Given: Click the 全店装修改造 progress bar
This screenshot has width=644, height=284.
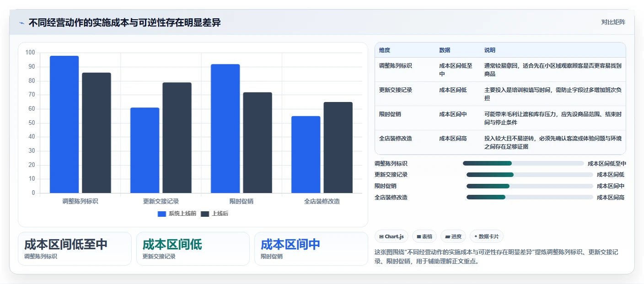Looking at the screenshot, I should (x=530, y=197).
